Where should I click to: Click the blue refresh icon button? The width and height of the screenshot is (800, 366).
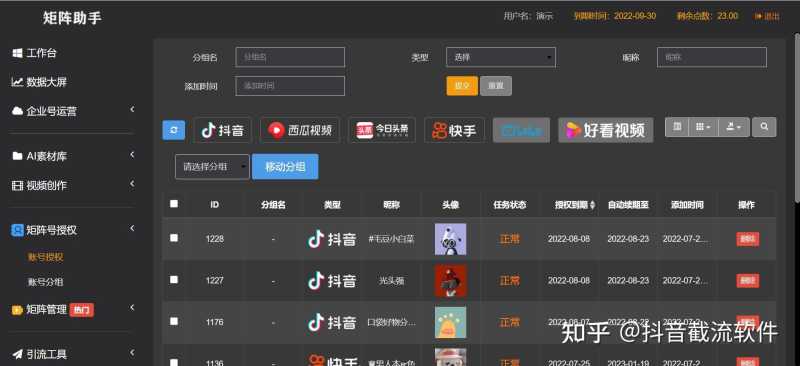(x=174, y=130)
